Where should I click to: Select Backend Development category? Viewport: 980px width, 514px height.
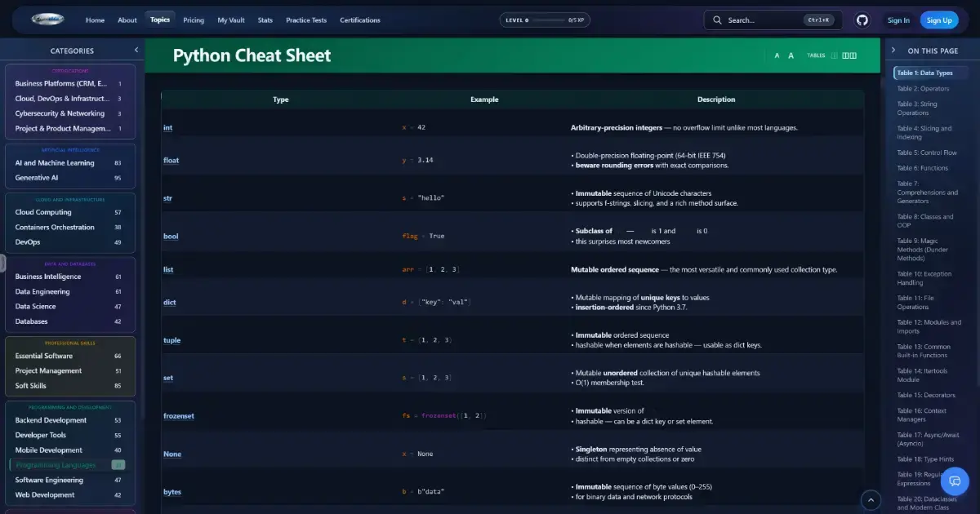pyautogui.click(x=70, y=420)
